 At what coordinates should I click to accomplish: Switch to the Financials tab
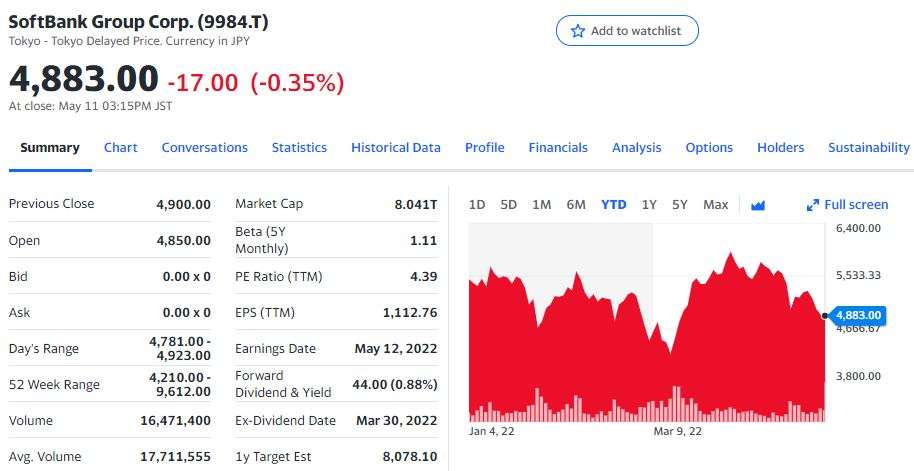point(558,147)
